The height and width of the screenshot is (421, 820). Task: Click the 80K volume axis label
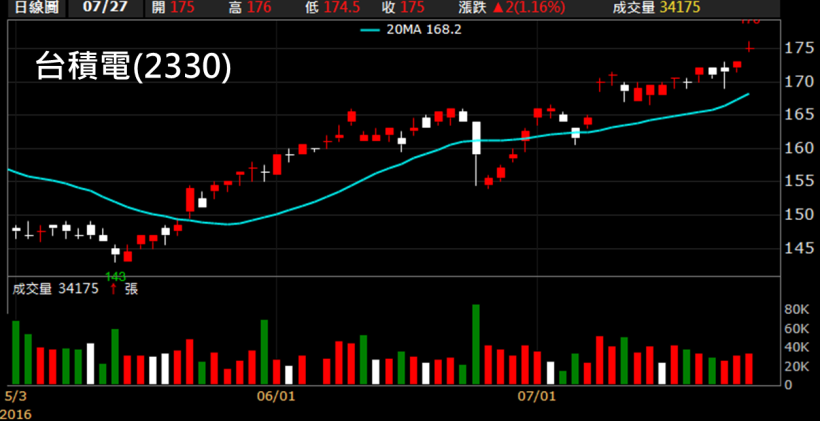[796, 310]
